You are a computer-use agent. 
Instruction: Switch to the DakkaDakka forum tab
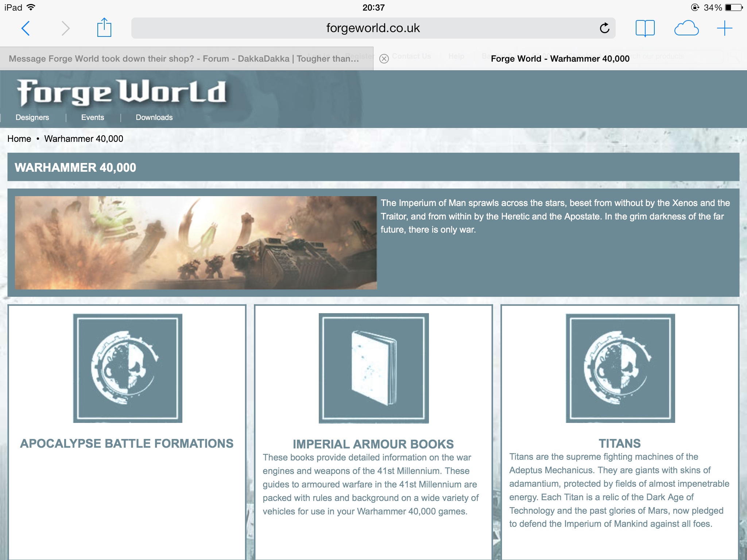coord(186,58)
